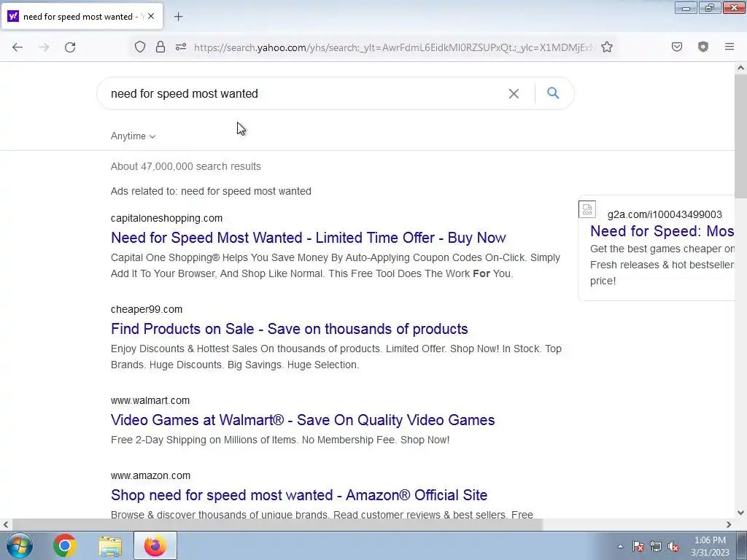Open network status tray icon

pyautogui.click(x=656, y=546)
